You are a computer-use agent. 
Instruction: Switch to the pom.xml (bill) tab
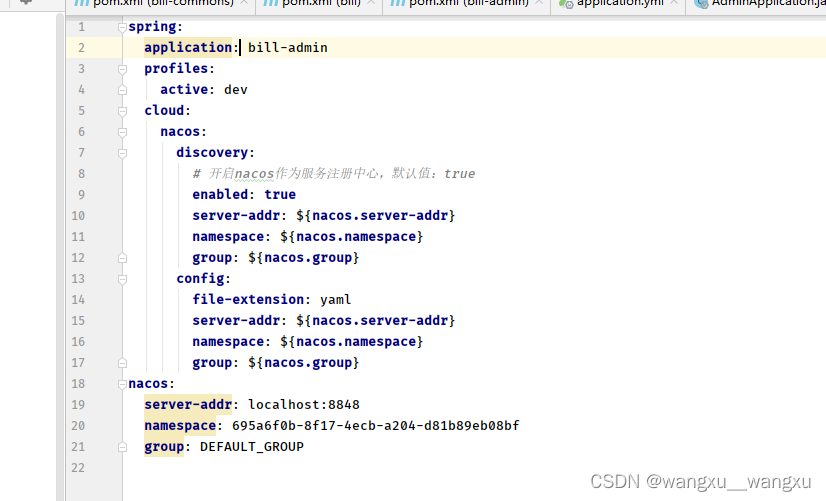(319, 4)
